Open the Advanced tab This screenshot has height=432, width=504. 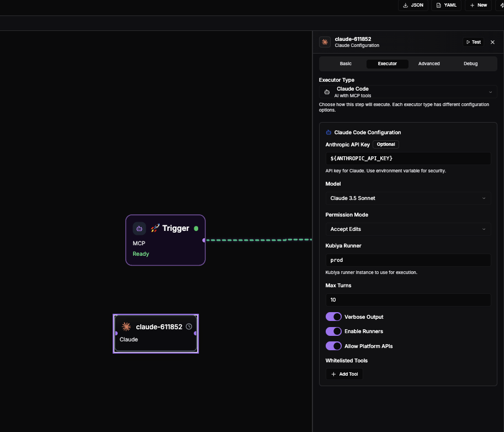pyautogui.click(x=429, y=64)
